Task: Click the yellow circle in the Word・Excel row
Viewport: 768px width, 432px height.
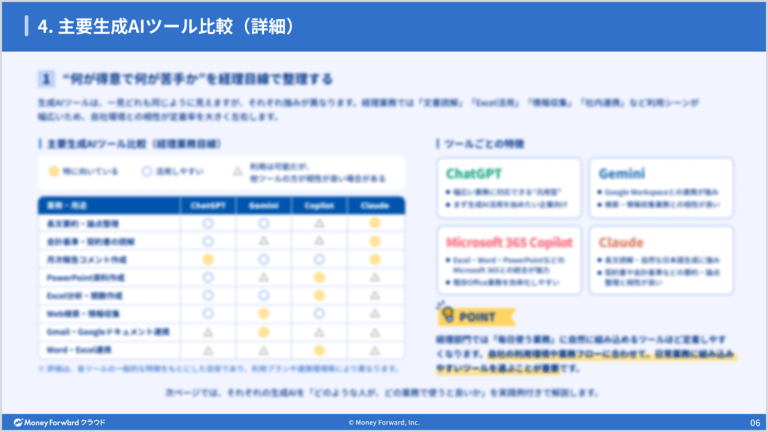Action: coord(319,350)
